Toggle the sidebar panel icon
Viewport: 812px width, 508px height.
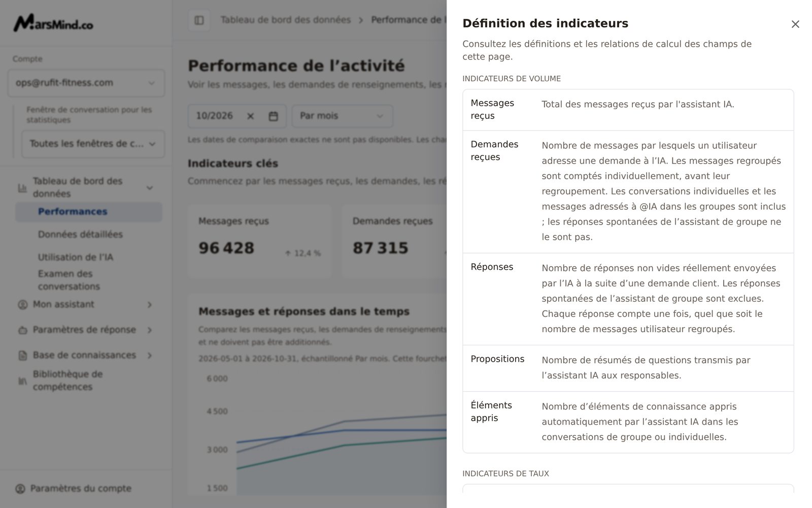click(x=199, y=20)
